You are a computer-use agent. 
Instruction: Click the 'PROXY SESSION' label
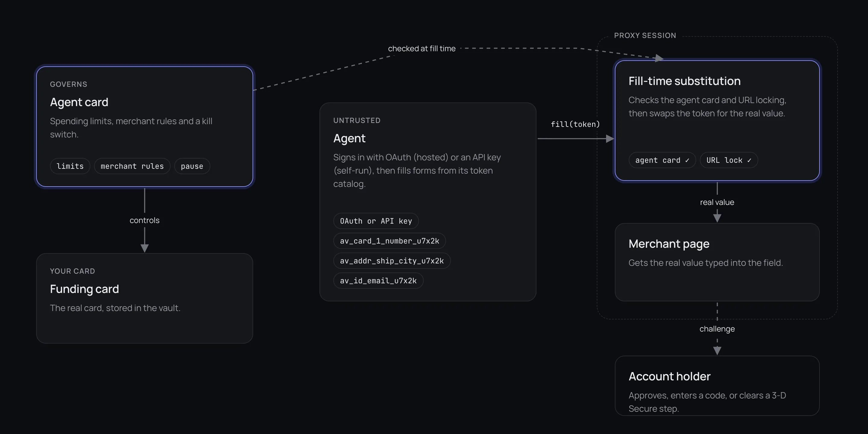click(645, 36)
